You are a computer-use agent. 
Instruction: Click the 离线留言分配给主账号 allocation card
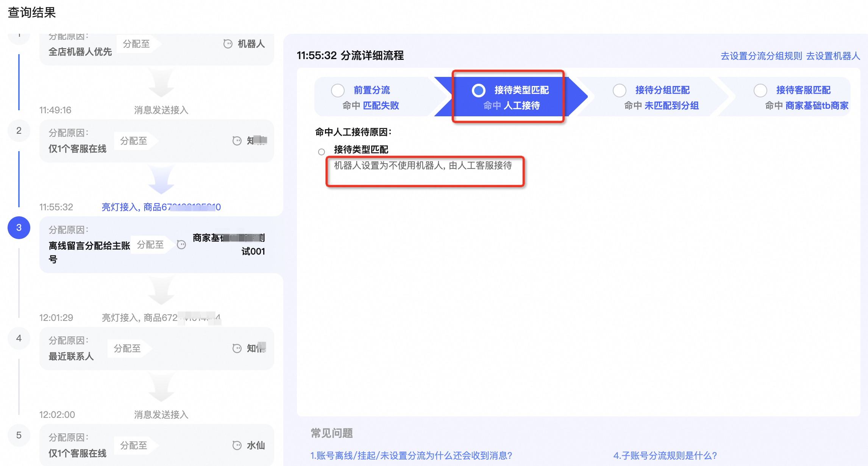coord(157,245)
